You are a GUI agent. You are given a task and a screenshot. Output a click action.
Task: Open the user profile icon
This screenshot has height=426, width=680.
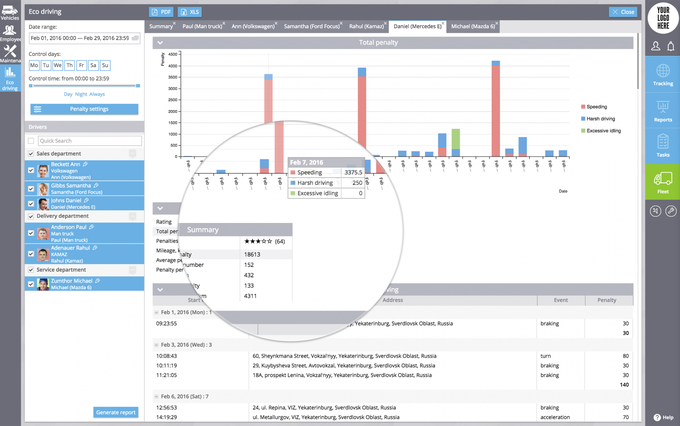(655, 46)
